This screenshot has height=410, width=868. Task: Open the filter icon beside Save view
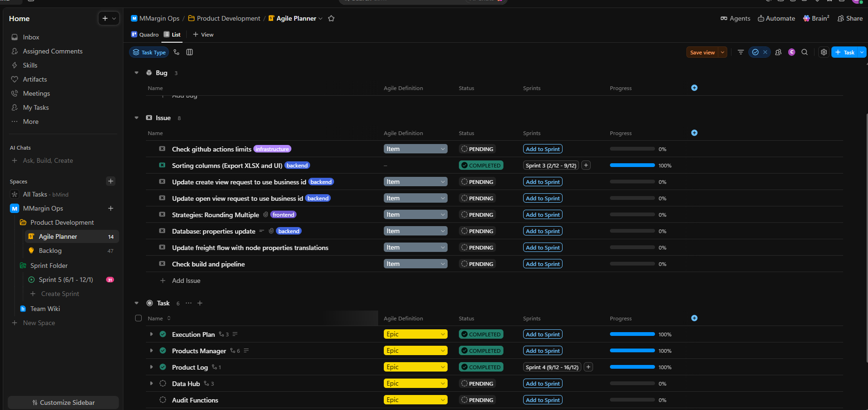pyautogui.click(x=740, y=52)
